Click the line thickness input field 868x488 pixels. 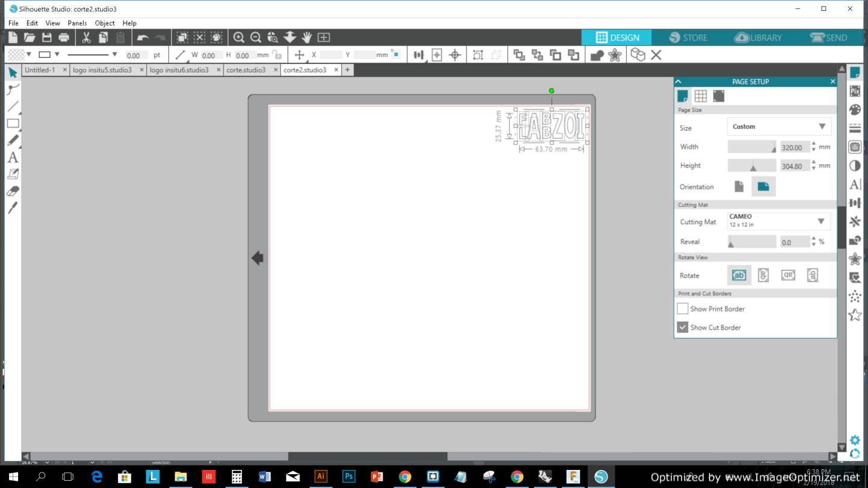136,55
